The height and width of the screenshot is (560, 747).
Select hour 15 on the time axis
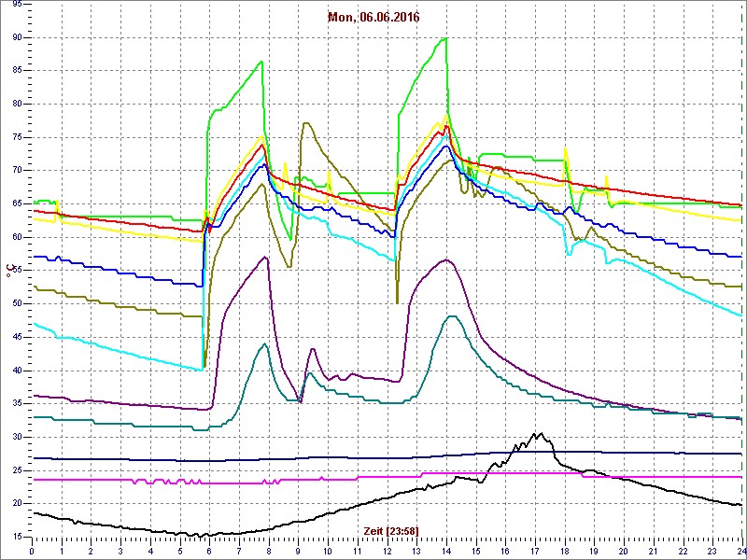[475, 550]
